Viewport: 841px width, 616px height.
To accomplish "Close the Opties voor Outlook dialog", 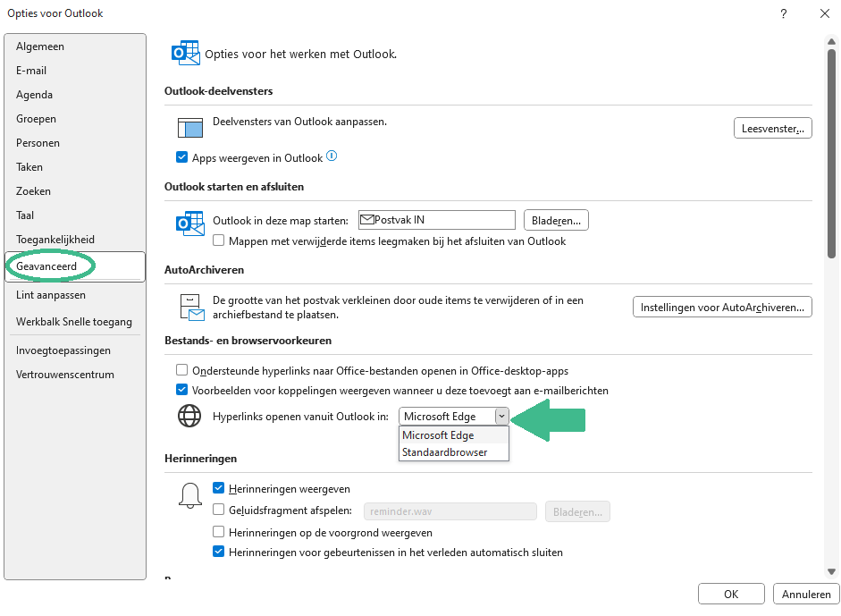I will pyautogui.click(x=825, y=14).
